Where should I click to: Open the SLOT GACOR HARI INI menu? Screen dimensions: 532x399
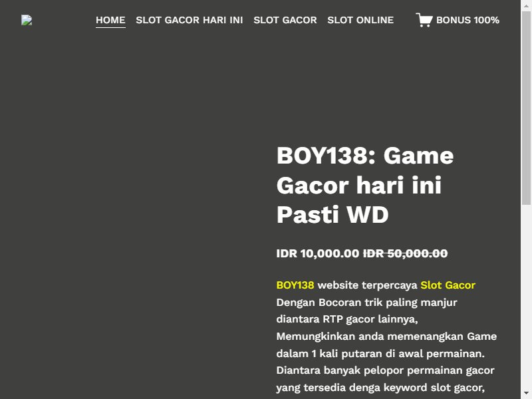[190, 20]
